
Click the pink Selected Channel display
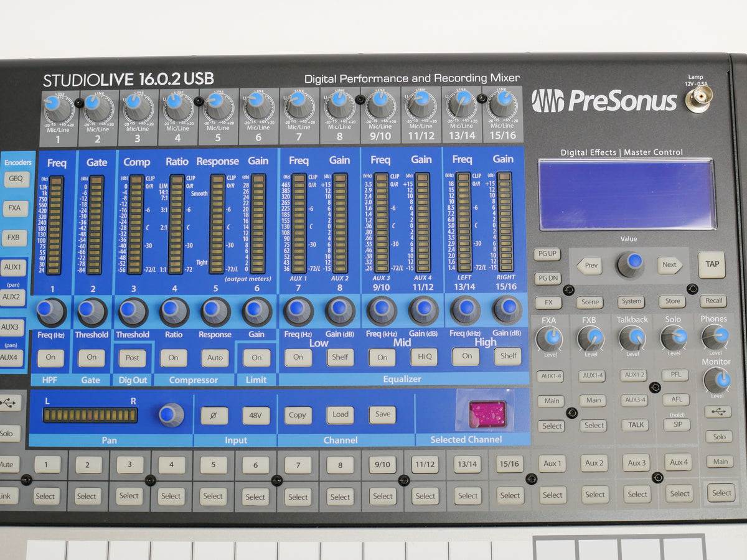click(487, 414)
